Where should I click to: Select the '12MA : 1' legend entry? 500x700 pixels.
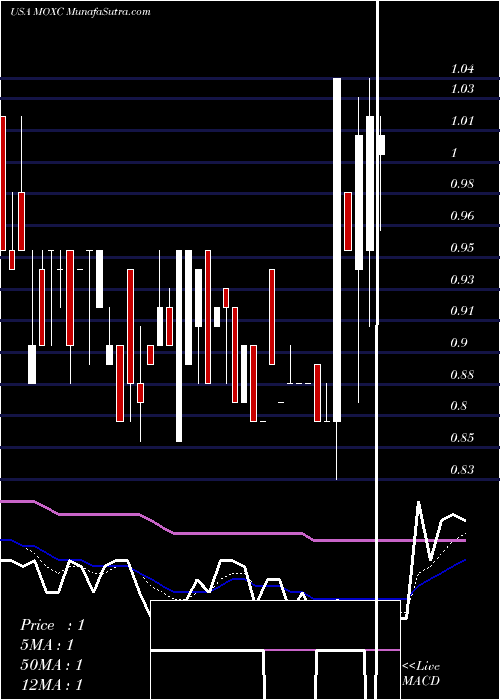(51, 685)
